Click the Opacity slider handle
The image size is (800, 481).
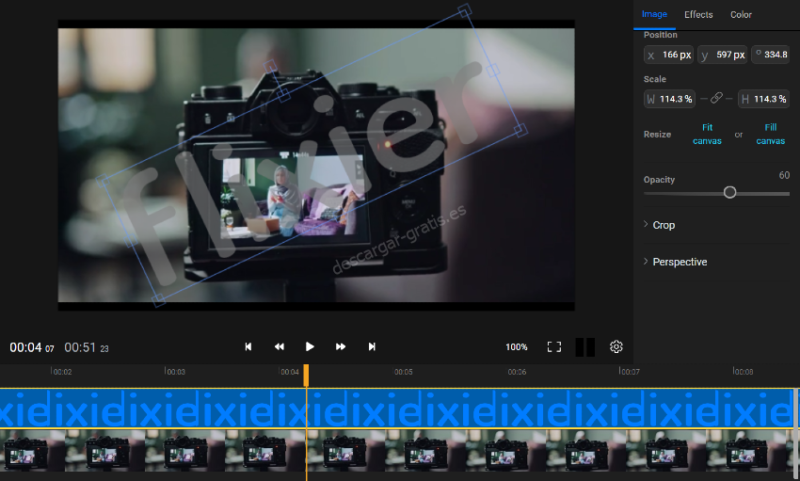tap(730, 192)
